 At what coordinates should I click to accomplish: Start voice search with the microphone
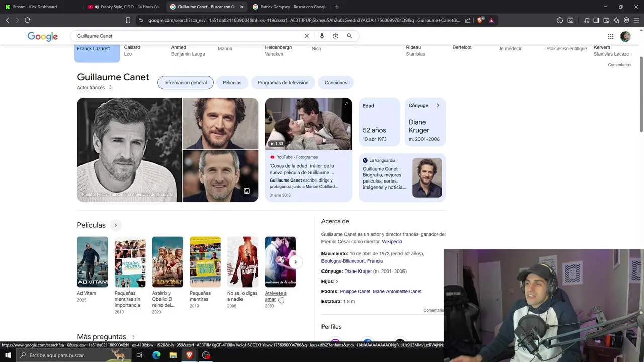pos(322,36)
